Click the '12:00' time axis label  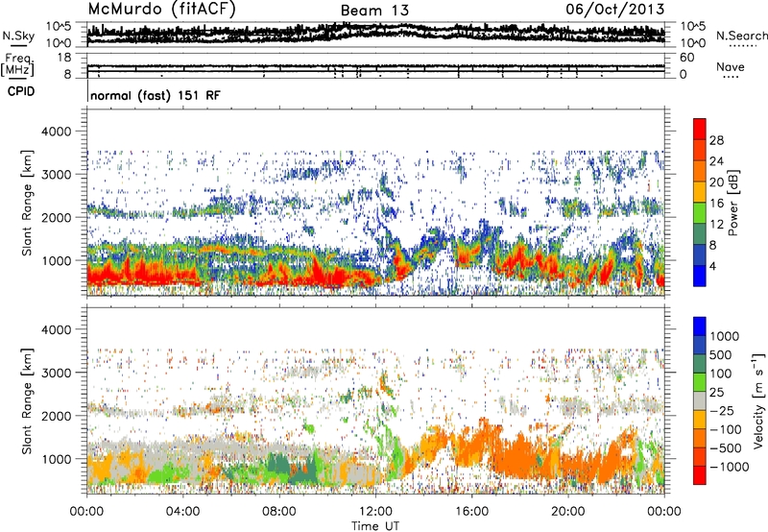click(375, 512)
